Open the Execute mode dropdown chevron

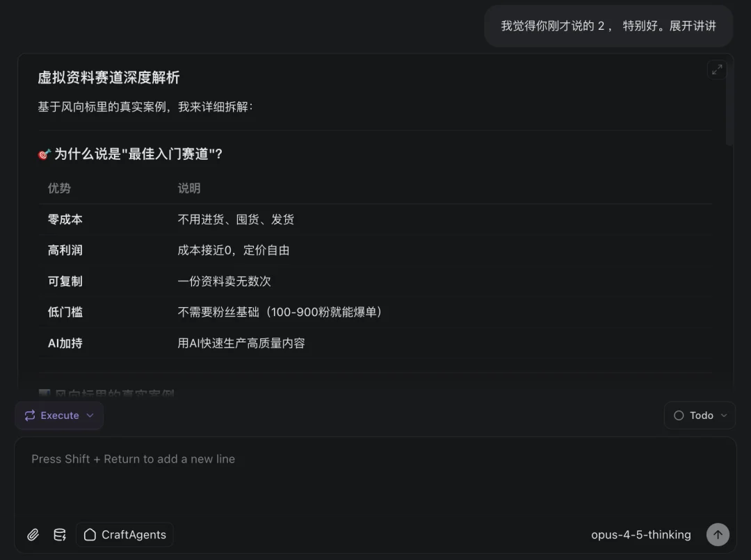89,415
